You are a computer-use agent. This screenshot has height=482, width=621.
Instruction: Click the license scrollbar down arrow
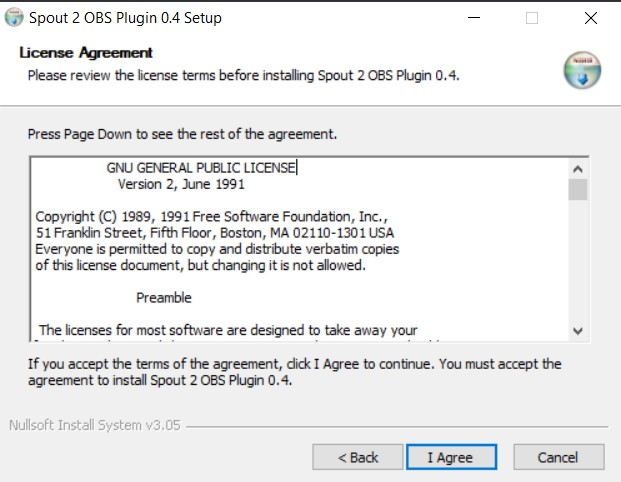click(578, 331)
